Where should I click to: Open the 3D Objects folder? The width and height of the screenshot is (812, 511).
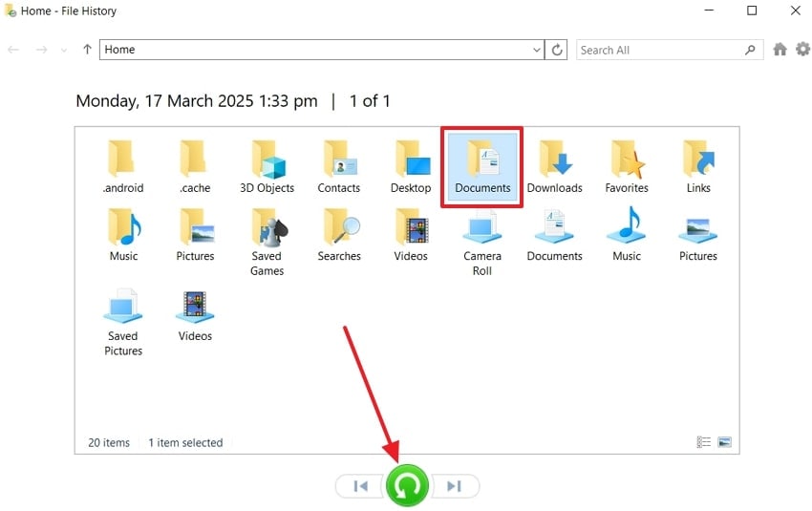pyautogui.click(x=267, y=167)
